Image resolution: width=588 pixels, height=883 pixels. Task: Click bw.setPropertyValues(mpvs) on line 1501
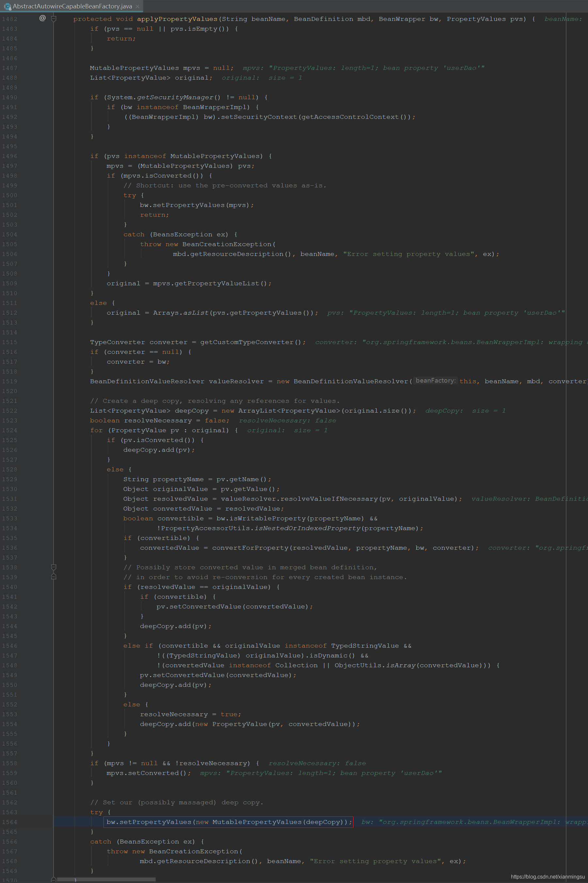pos(194,205)
